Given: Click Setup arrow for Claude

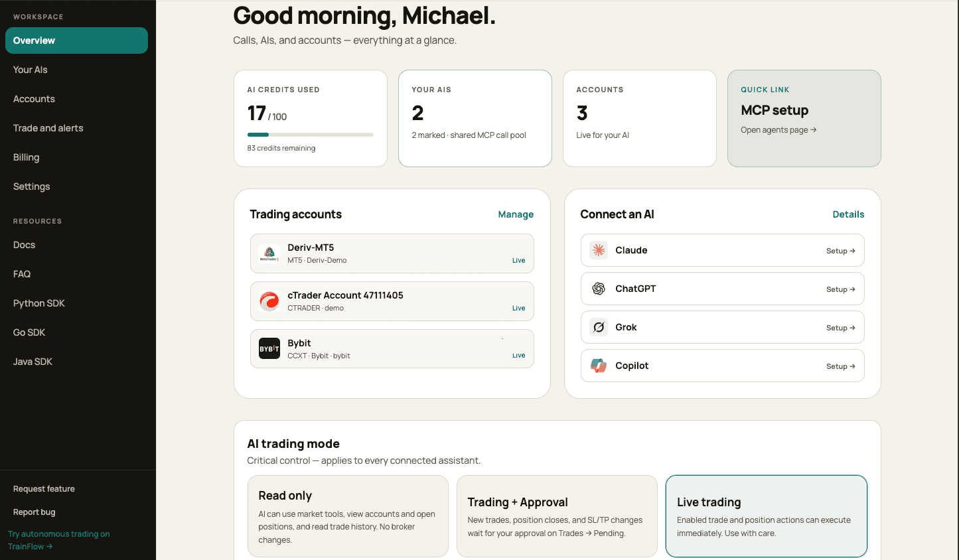Looking at the screenshot, I should 841,251.
